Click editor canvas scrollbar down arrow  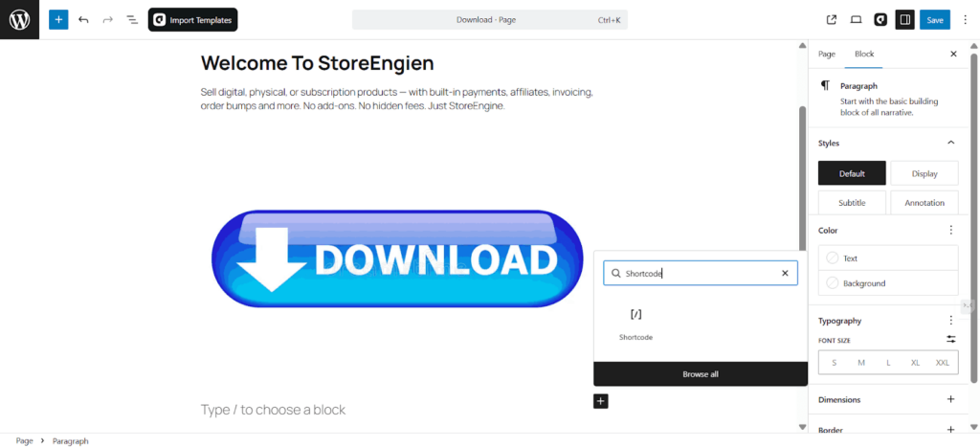coord(803,427)
